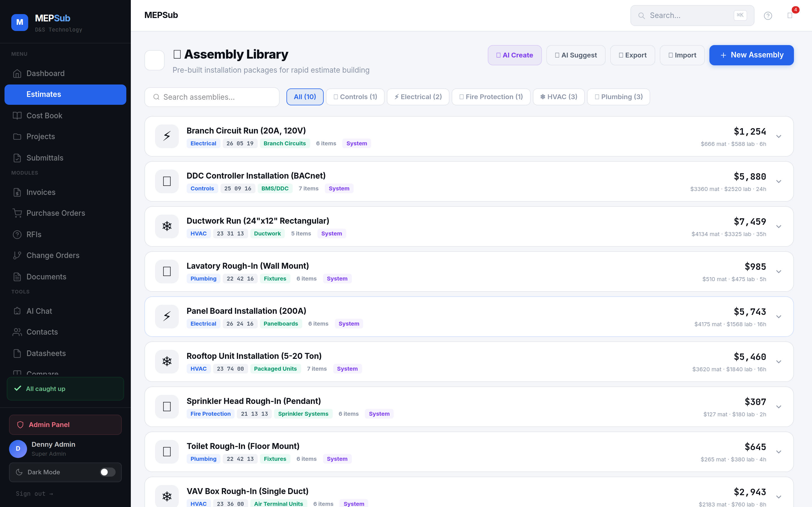Collapse the Toilet Rough-In chevron
The width and height of the screenshot is (812, 507).
coord(779,452)
